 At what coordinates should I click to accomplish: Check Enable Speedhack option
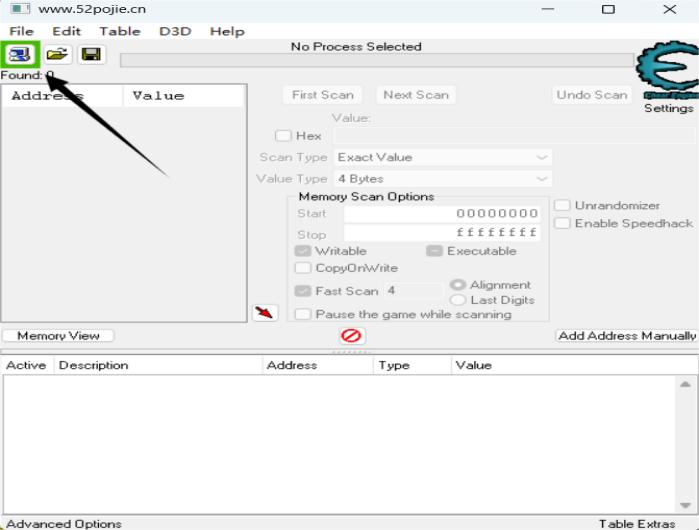click(x=562, y=223)
